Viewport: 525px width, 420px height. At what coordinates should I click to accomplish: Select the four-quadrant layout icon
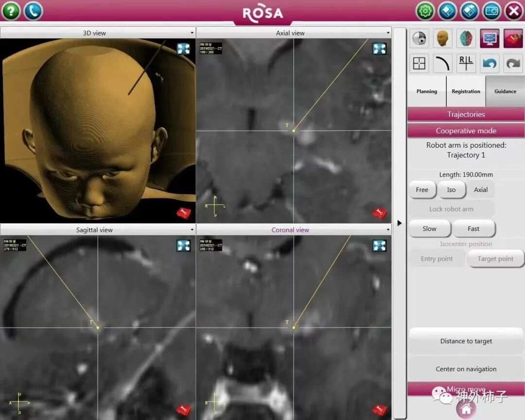419,64
